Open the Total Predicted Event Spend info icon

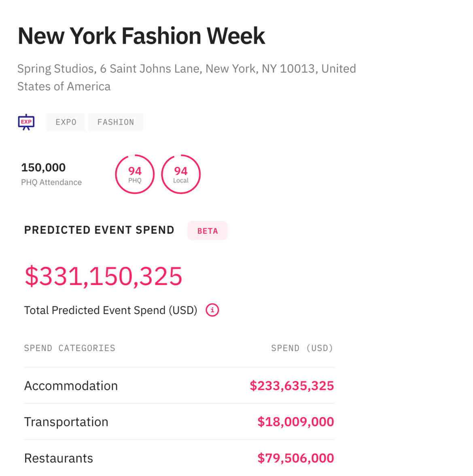212,310
